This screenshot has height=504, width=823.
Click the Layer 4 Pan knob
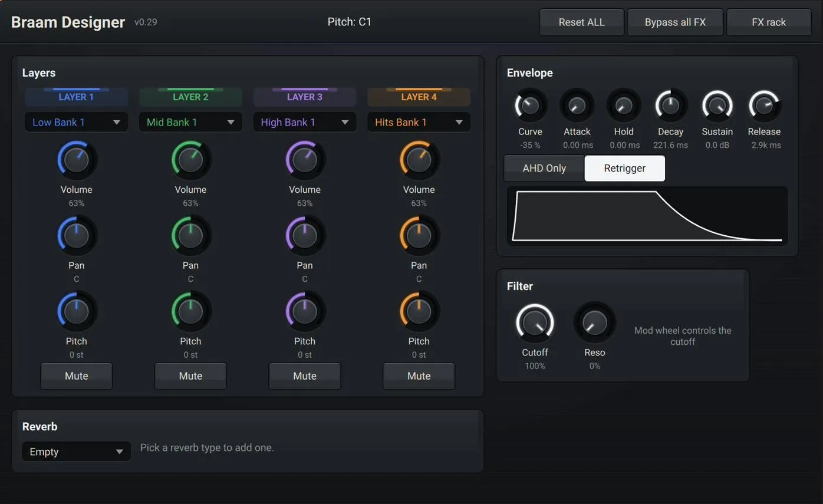point(419,236)
